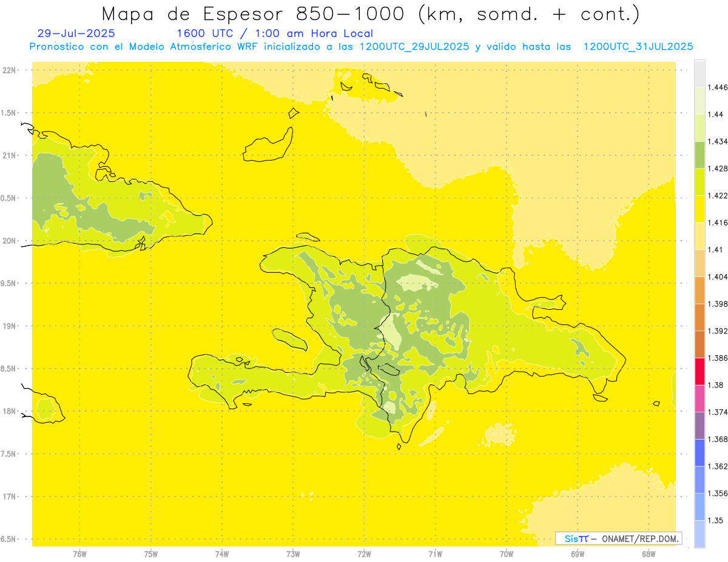Click the legend value 1.362
728x562 pixels.
pyautogui.click(x=718, y=466)
